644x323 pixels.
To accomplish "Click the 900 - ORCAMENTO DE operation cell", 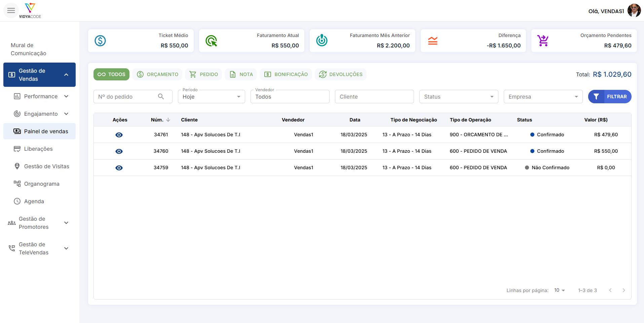I will point(479,135).
